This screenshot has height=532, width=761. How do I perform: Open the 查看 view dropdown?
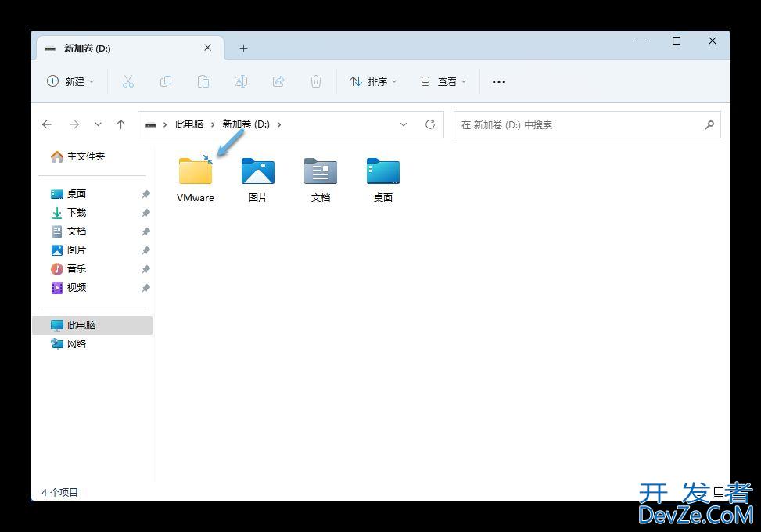point(443,81)
